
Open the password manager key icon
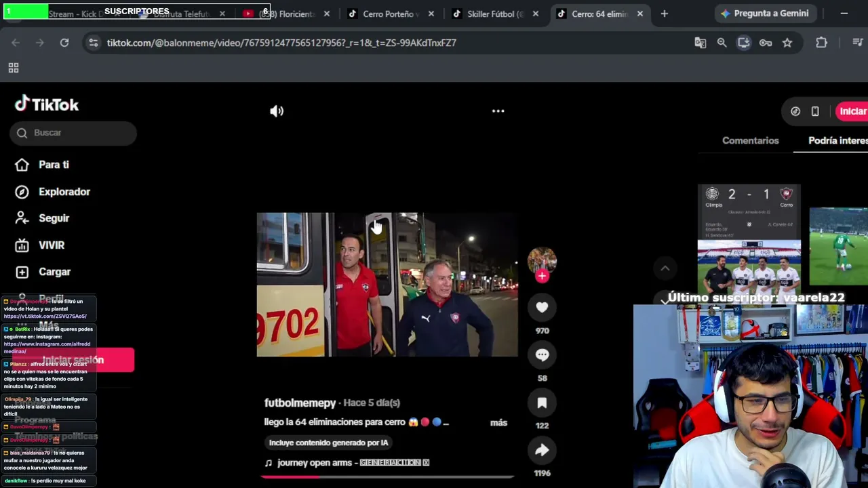point(766,43)
